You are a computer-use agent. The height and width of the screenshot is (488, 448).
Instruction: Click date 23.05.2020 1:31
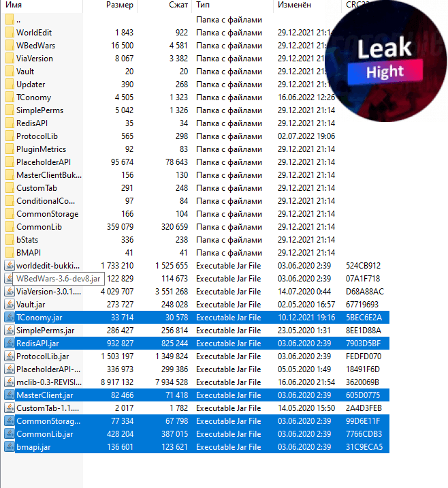tap(303, 331)
